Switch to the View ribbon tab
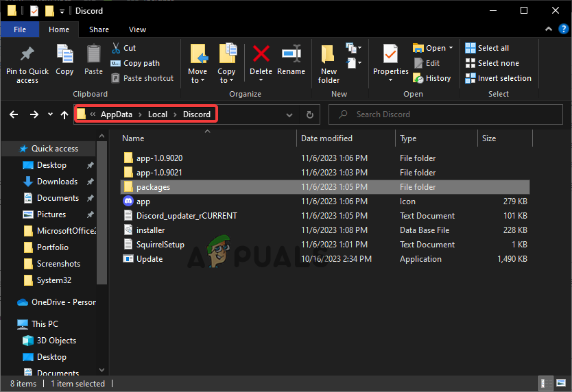Screen dimensions: 572x392 (137, 29)
